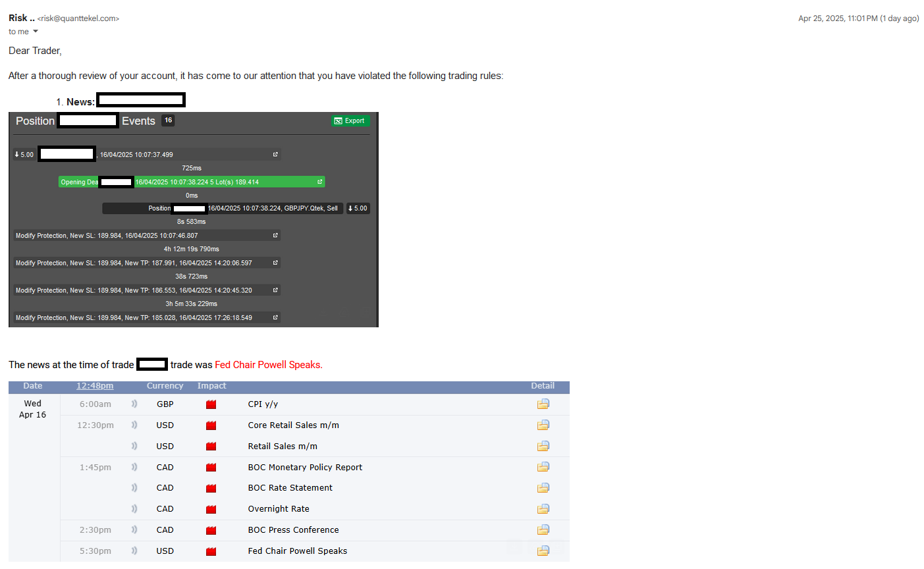
Task: Open detail folder for Fed Chair Powell Speaks
Action: pos(543,551)
